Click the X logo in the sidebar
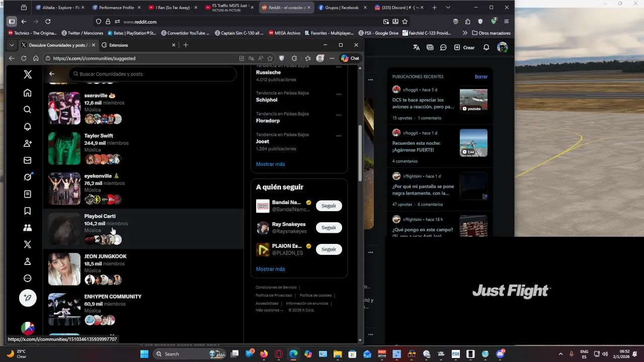Image resolution: width=644 pixels, height=362 pixels. click(x=28, y=74)
